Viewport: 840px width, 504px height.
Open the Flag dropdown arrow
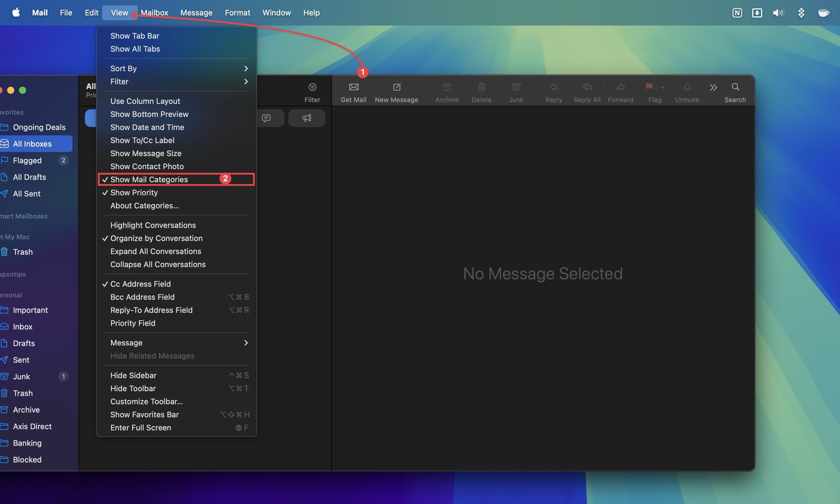(663, 87)
